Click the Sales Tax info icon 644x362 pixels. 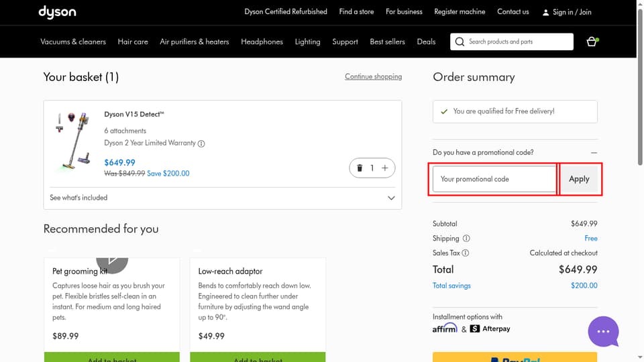click(466, 253)
